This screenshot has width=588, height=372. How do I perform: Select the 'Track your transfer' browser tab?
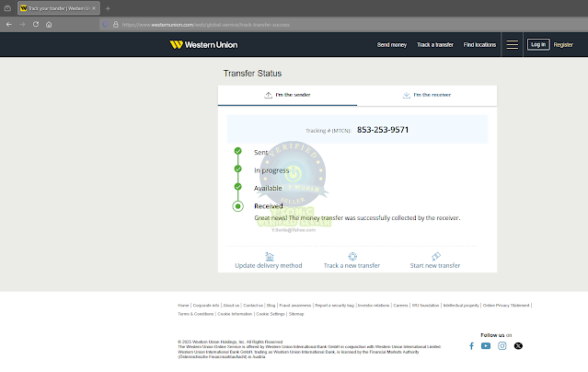click(x=59, y=8)
